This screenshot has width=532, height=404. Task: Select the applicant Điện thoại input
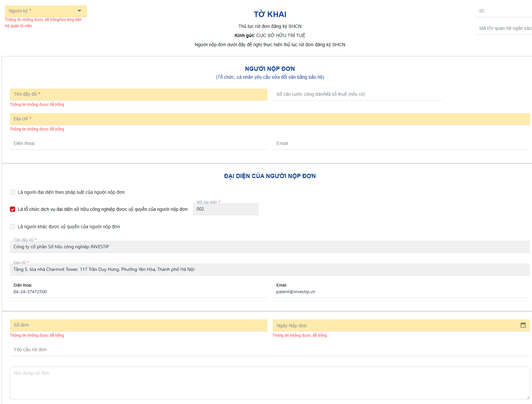138,144
